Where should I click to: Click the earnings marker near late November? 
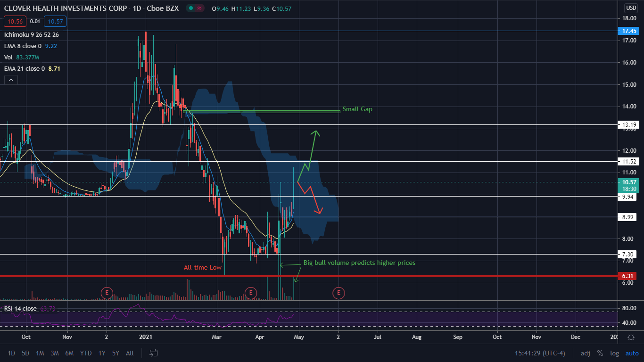click(x=107, y=293)
